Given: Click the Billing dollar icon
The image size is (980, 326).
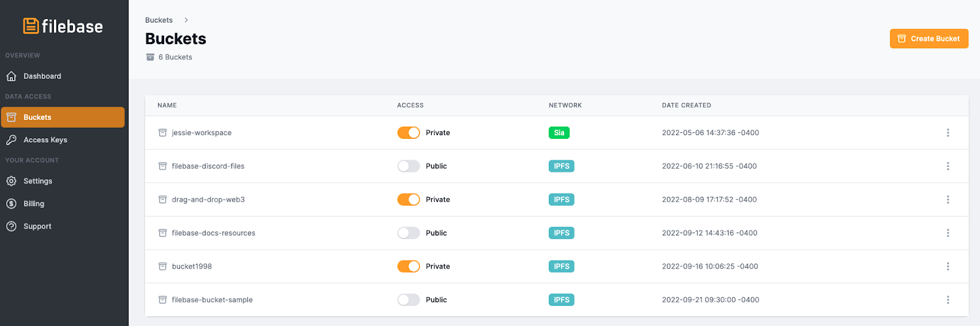Looking at the screenshot, I should pos(11,204).
